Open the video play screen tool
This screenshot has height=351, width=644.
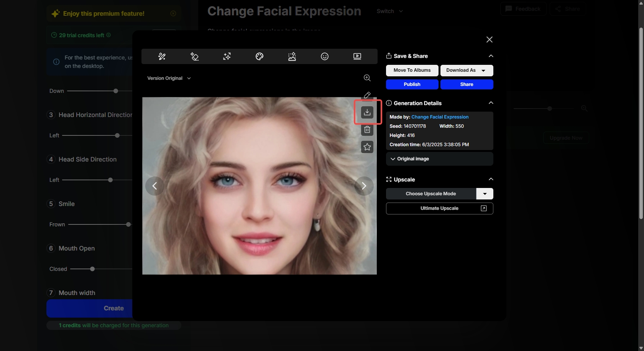pos(357,56)
